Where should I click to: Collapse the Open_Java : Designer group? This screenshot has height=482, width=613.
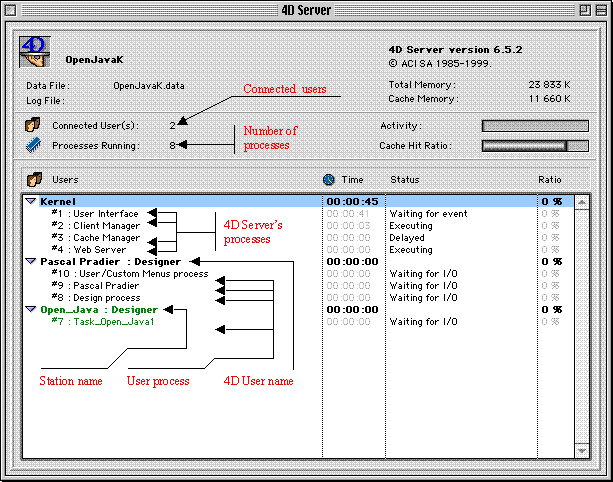[31, 310]
